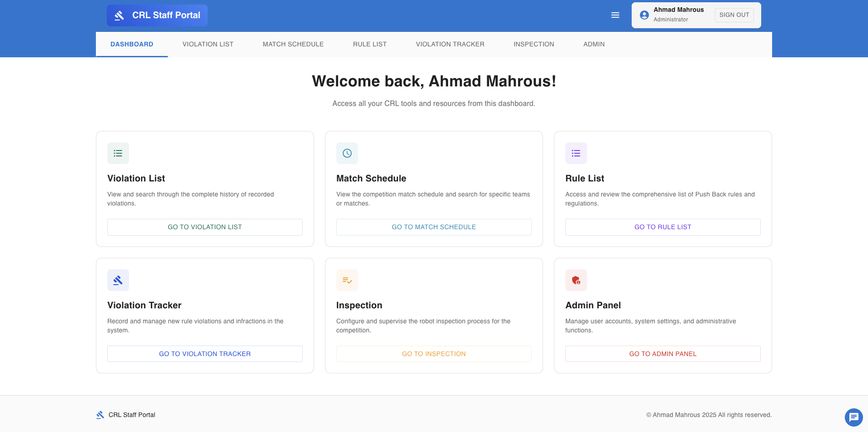Click Go To Admin Panel
Screen dimensions: 868x432
click(663, 353)
